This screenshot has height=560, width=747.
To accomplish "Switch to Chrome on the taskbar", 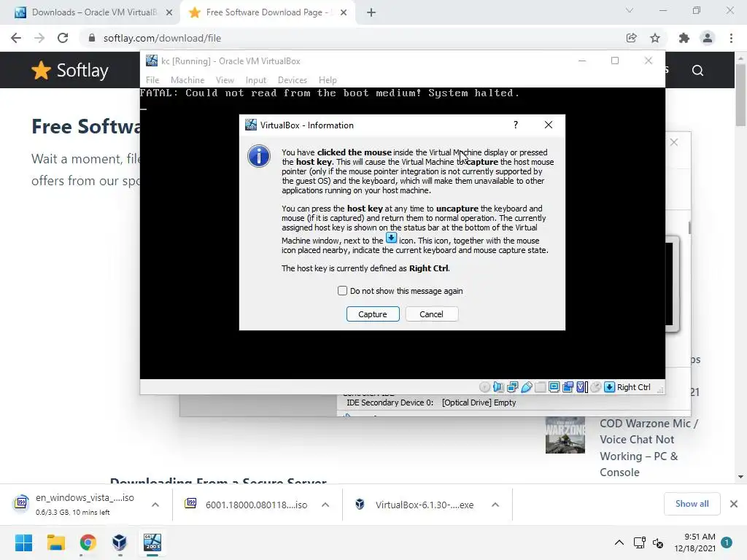I will click(88, 542).
